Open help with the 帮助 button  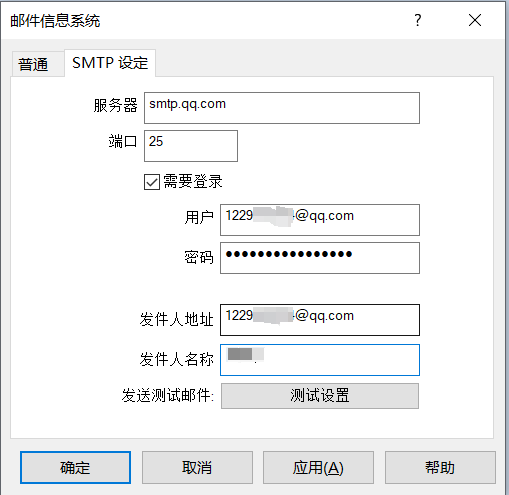coord(440,467)
